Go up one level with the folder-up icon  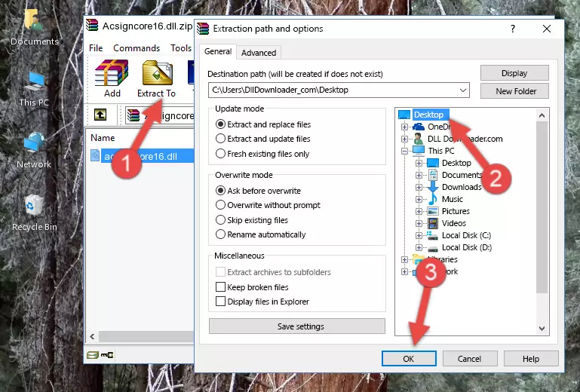[x=100, y=115]
